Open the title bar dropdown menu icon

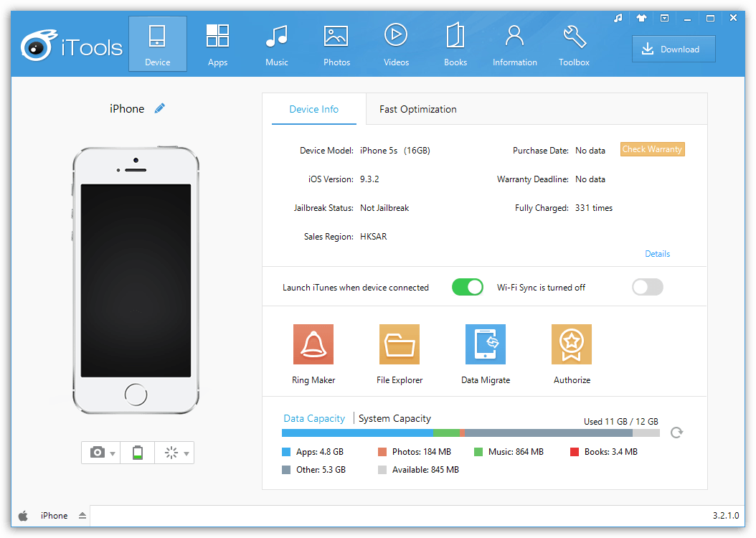tap(664, 19)
